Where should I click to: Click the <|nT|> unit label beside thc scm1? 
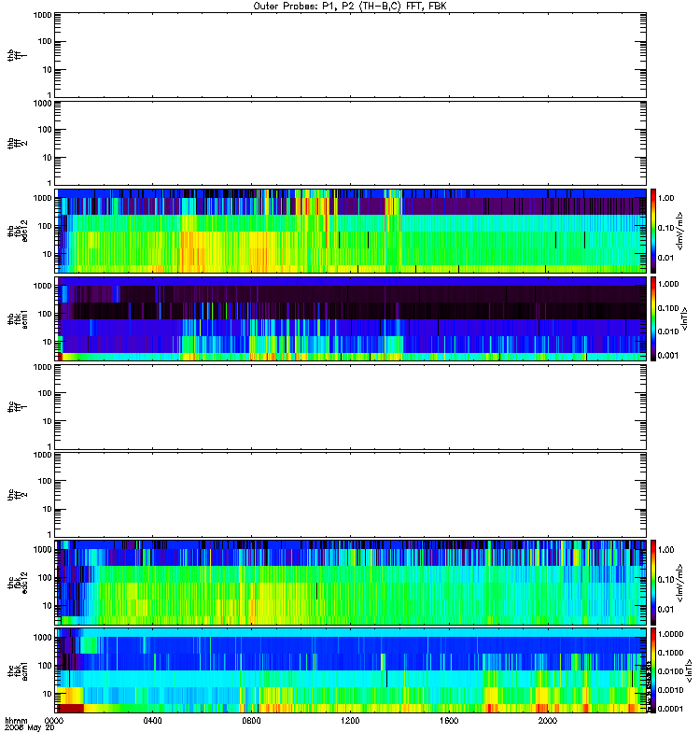coord(688,670)
